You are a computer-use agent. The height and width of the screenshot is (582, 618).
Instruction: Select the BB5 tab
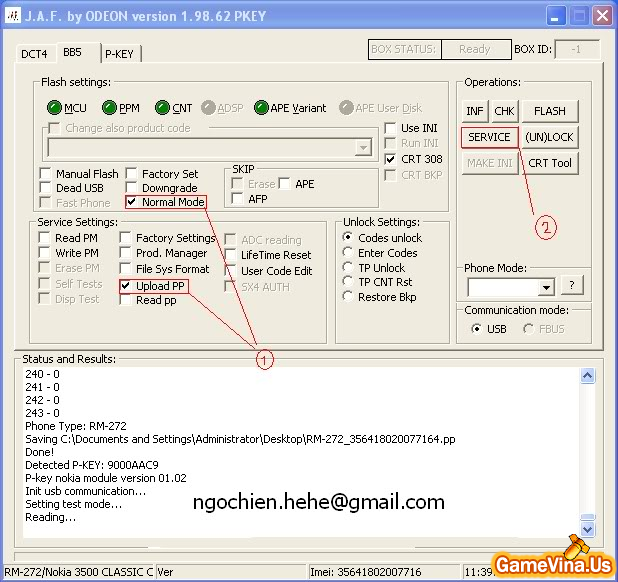click(x=73, y=52)
